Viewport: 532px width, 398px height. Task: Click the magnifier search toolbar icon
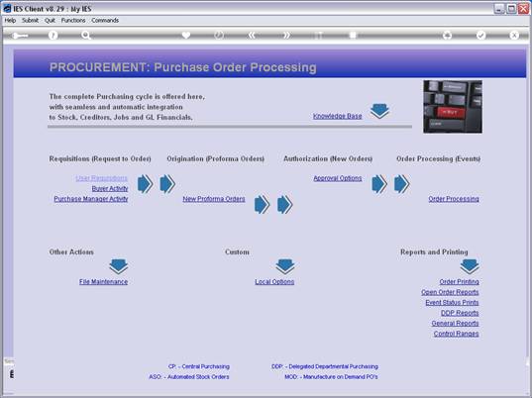click(x=86, y=35)
